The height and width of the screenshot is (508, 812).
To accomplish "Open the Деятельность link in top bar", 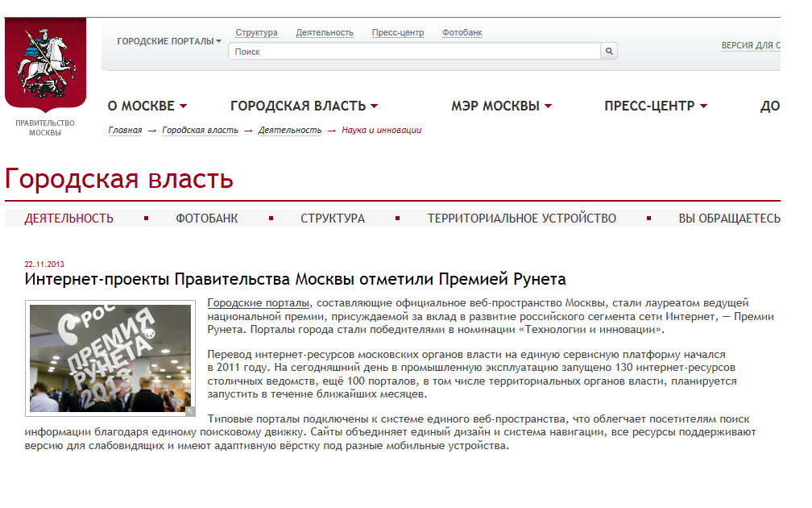I will (x=325, y=32).
